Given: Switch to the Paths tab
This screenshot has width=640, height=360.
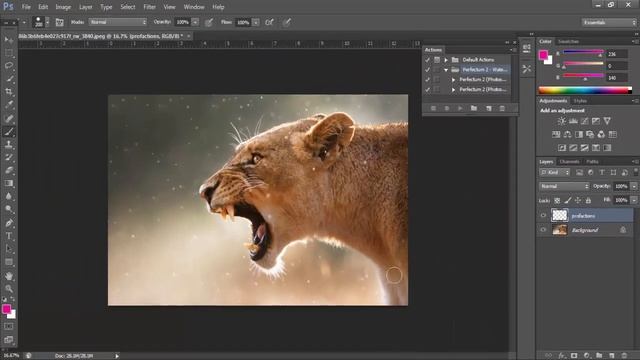Looking at the screenshot, I should click(592, 162).
